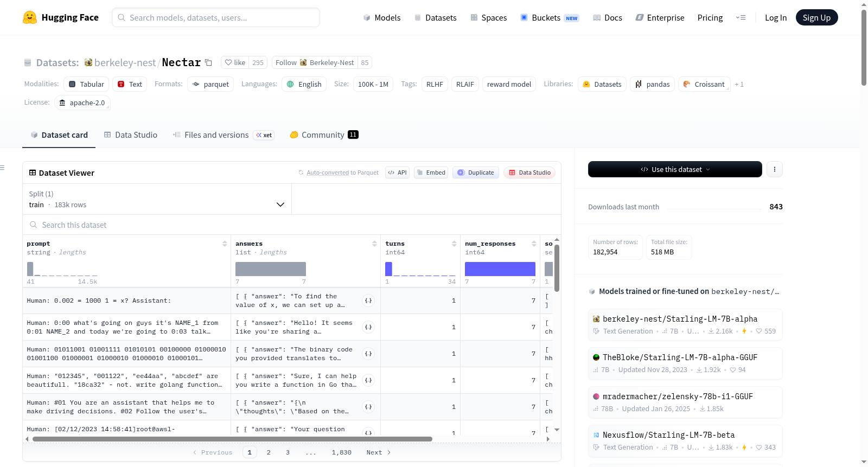The height and width of the screenshot is (467, 868).
Task: Click the horizontal scrollbar of the table
Action: (232, 439)
